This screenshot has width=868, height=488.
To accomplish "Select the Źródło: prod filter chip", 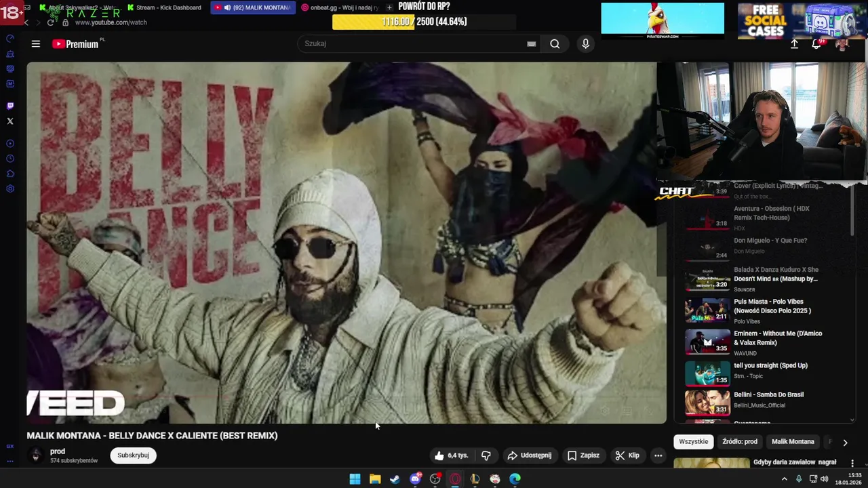I will (x=740, y=442).
